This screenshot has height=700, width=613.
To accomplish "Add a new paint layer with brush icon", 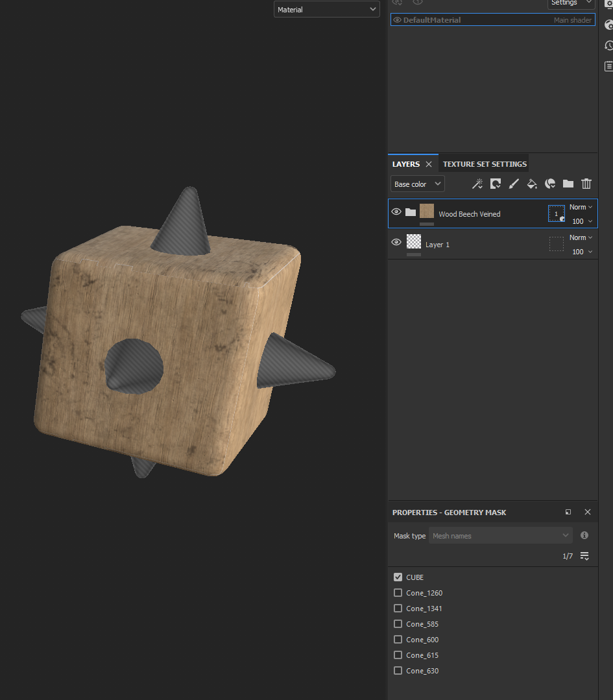I will (514, 184).
